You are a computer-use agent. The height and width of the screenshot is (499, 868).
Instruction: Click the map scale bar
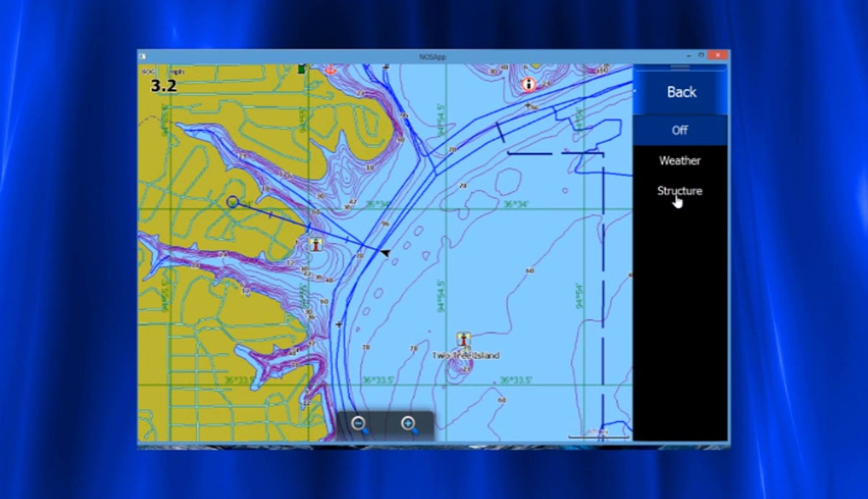click(x=599, y=435)
